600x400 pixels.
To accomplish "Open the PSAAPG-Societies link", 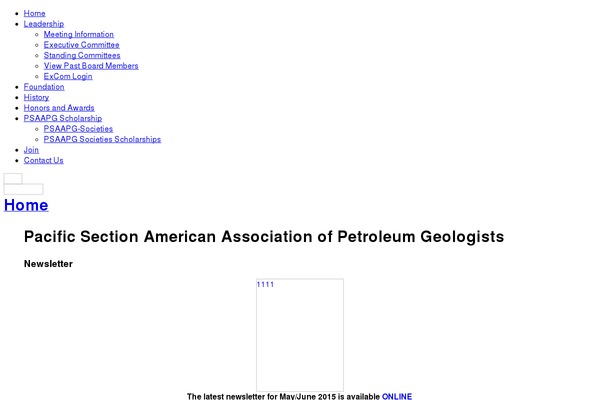I will click(x=78, y=129).
